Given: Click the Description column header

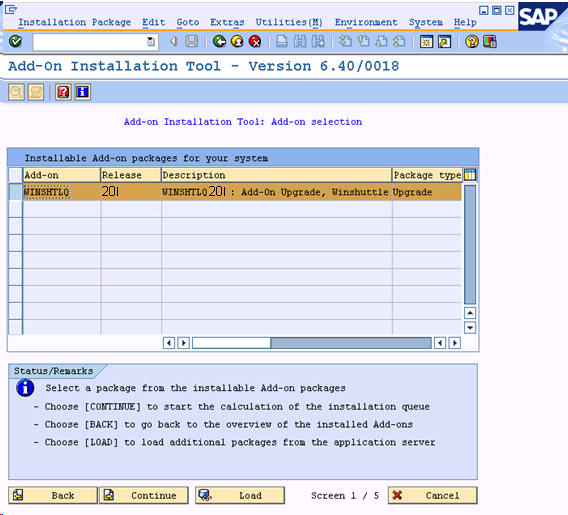Looking at the screenshot, I should [x=277, y=175].
